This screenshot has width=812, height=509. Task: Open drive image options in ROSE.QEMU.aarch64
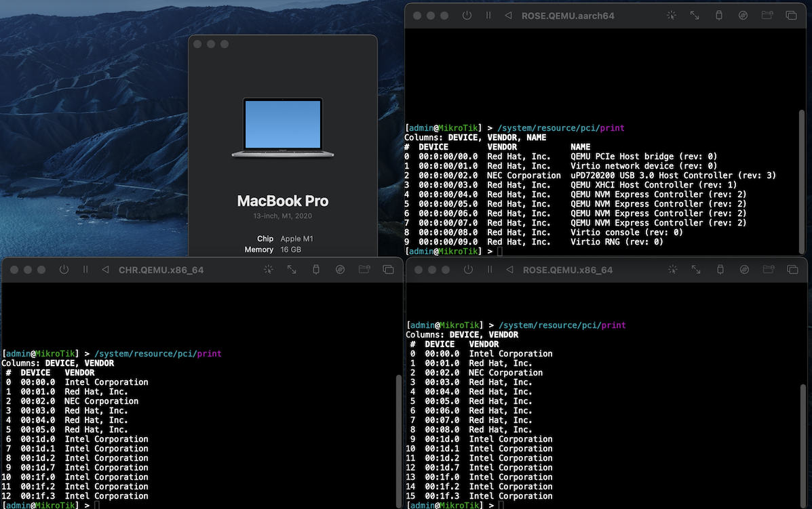[x=743, y=16]
